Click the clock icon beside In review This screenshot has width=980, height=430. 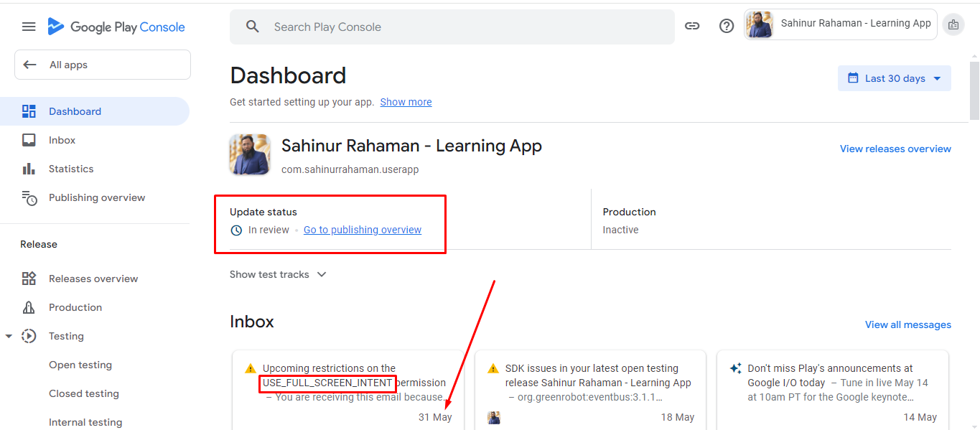coord(236,230)
